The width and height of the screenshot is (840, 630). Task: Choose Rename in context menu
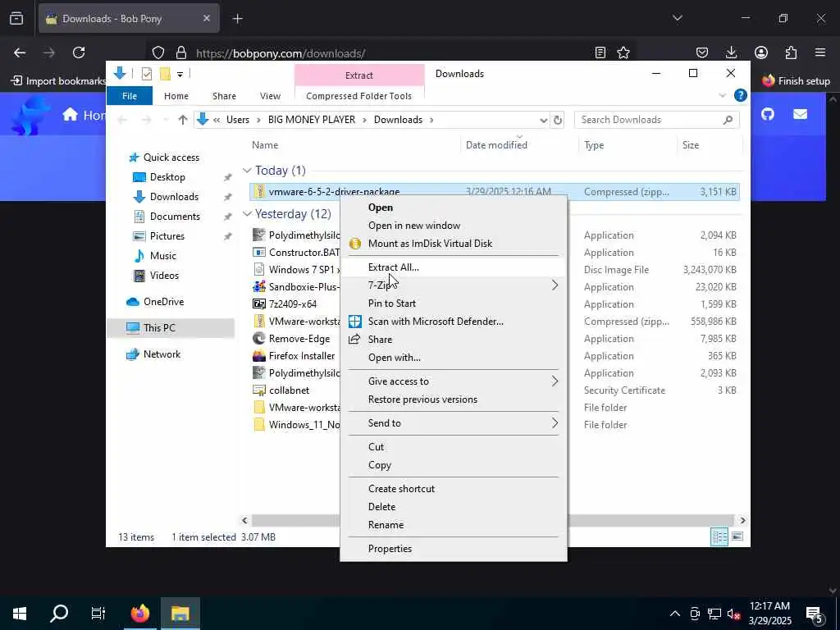pyautogui.click(x=453, y=525)
